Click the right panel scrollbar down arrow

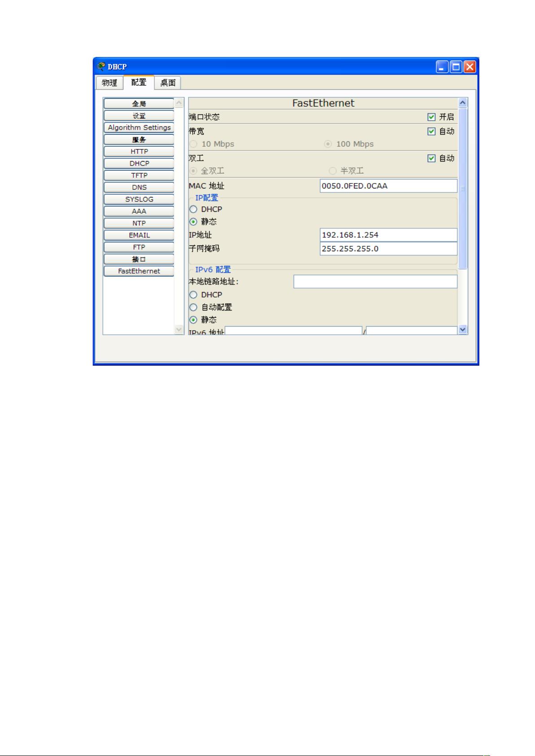(463, 330)
